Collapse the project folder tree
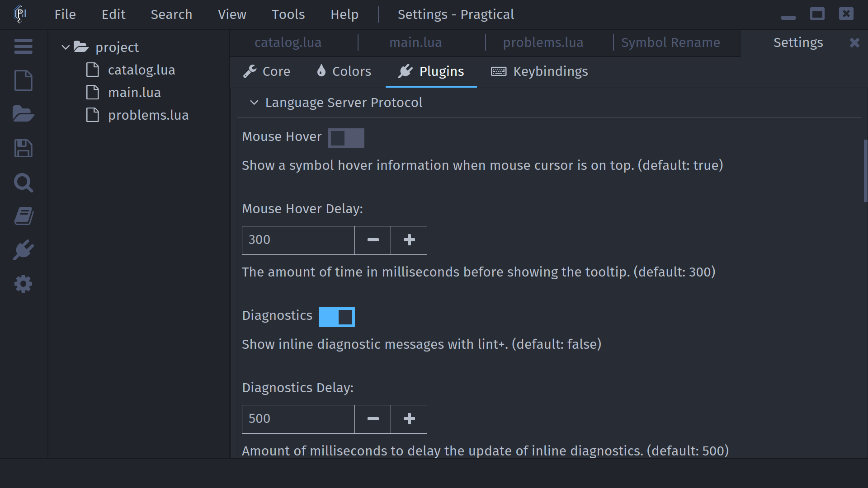The height and width of the screenshot is (488, 868). (x=66, y=47)
